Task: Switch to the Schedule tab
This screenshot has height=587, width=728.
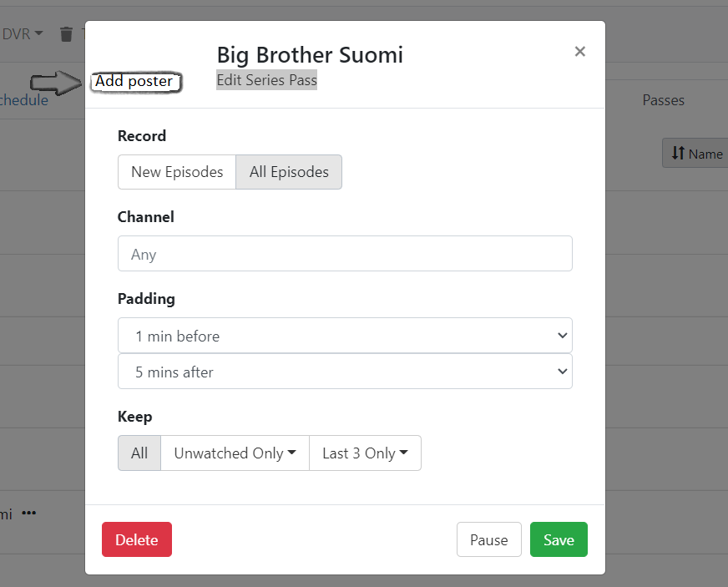Action: click(x=23, y=100)
